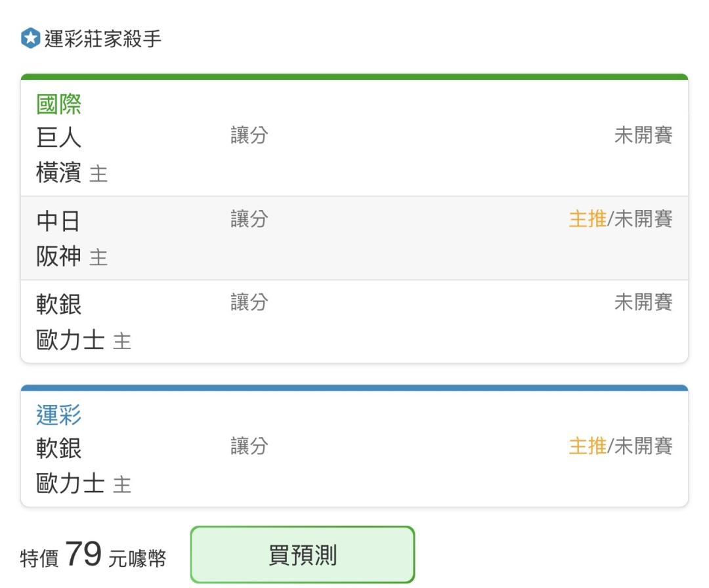Click 歐力士 in the 國際 section
709x588 pixels.
[x=70, y=339]
